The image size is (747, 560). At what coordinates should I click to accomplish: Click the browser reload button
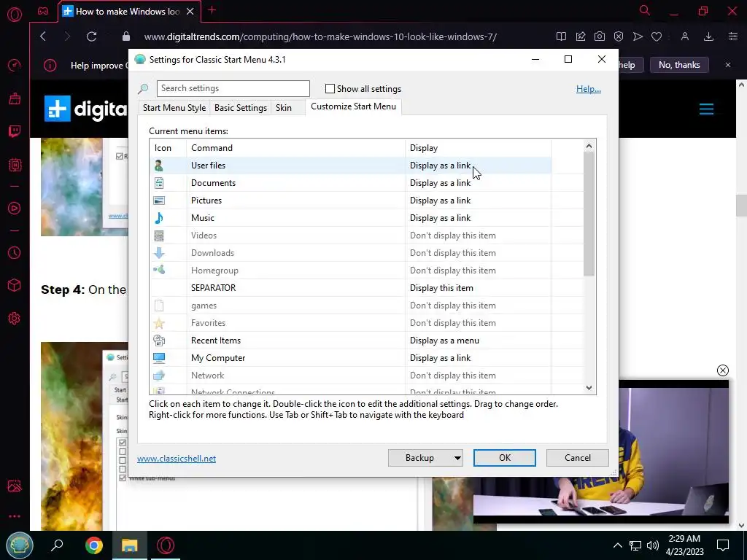pyautogui.click(x=92, y=36)
